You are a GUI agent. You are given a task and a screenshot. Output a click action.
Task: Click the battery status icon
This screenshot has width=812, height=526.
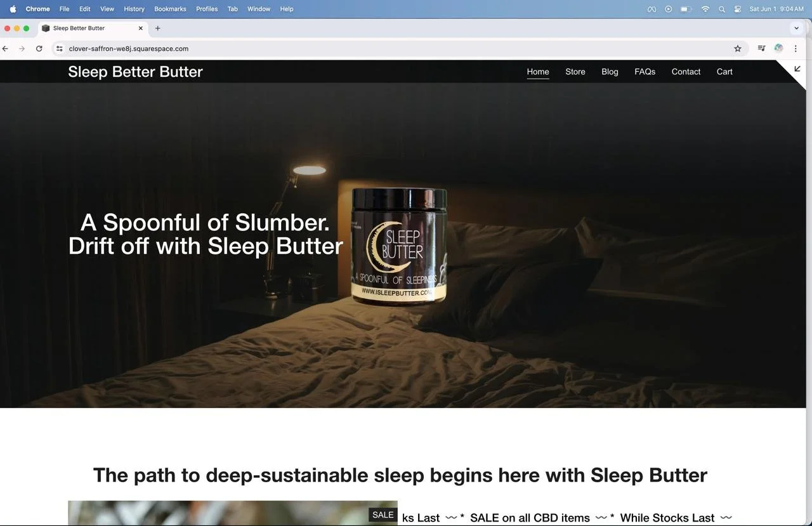click(686, 9)
